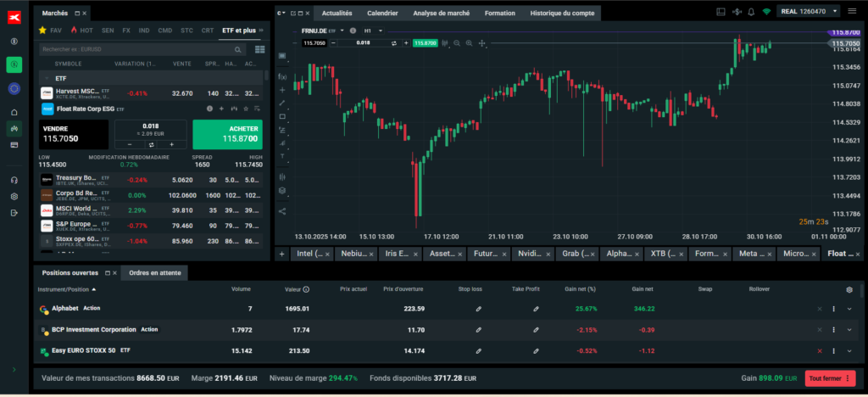Switch the Marchés list to grid view
This screenshot has width=868, height=397.
259,50
